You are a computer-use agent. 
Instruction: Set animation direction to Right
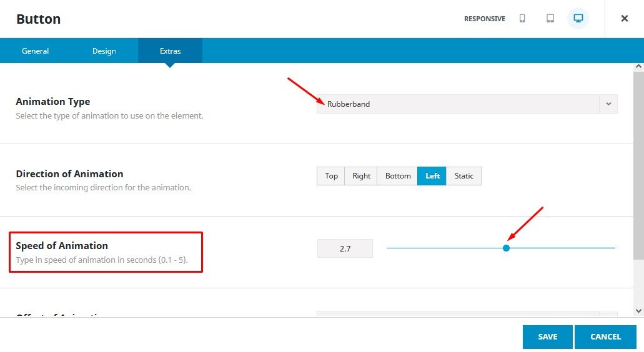361,176
